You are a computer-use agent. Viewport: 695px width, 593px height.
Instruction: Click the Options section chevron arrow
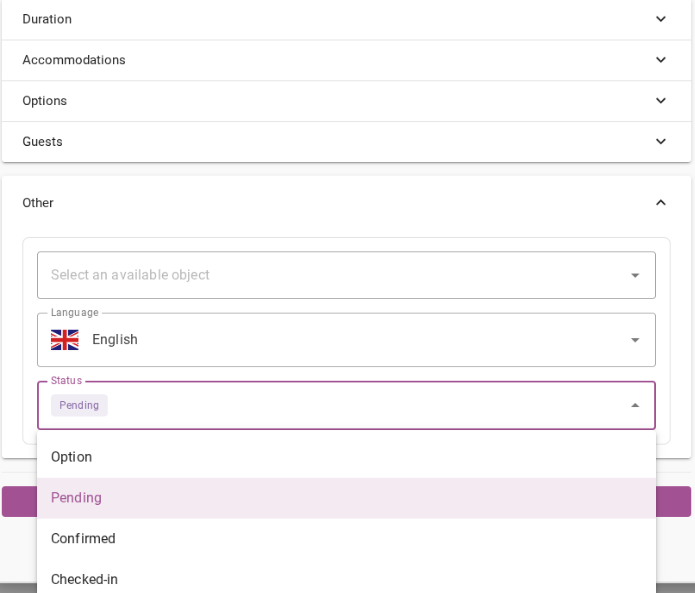pyautogui.click(x=660, y=101)
